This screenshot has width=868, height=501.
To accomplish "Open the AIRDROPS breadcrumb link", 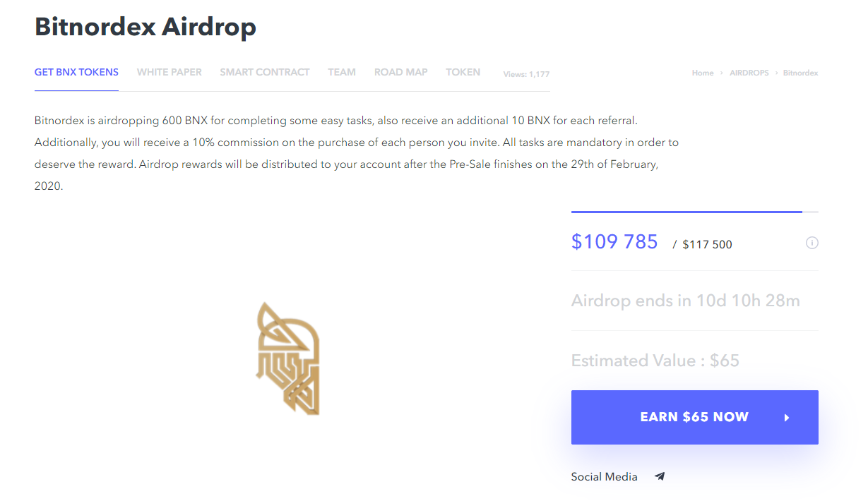I will 749,73.
